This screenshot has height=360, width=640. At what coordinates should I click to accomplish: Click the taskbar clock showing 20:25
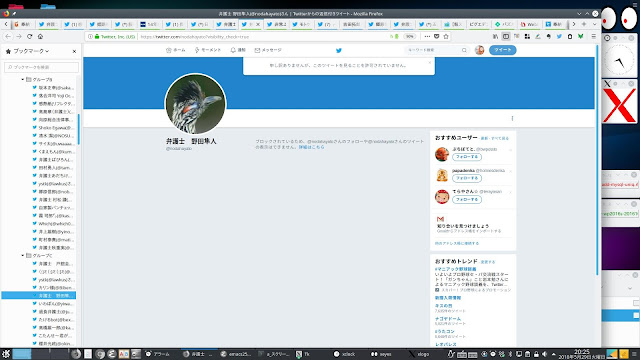click(582, 354)
